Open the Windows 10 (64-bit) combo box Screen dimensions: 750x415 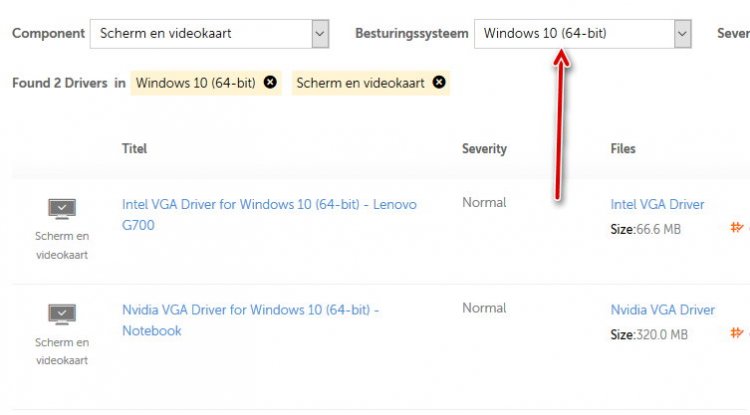pyautogui.click(x=583, y=34)
